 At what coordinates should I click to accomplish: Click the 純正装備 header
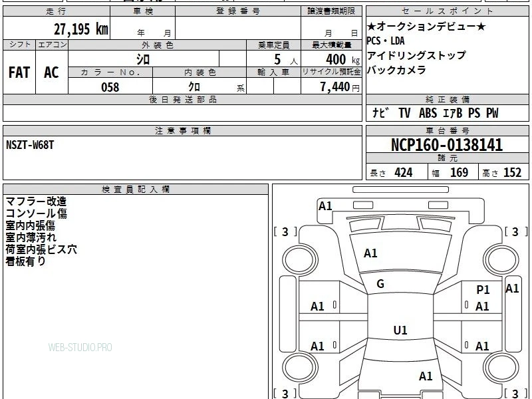click(447, 99)
